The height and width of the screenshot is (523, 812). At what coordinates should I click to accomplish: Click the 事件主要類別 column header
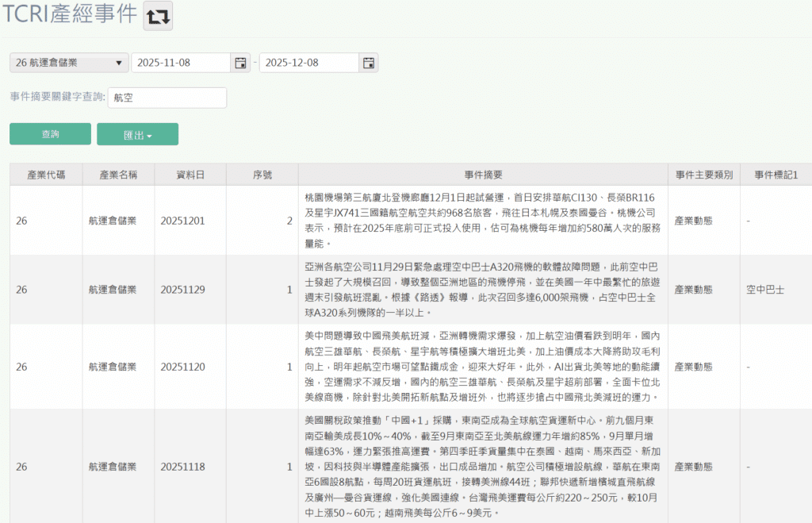(703, 175)
